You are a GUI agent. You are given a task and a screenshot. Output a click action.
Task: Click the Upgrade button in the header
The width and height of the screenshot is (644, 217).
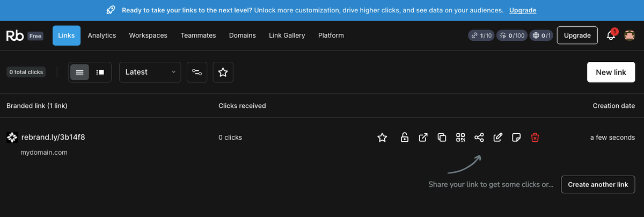tap(577, 35)
